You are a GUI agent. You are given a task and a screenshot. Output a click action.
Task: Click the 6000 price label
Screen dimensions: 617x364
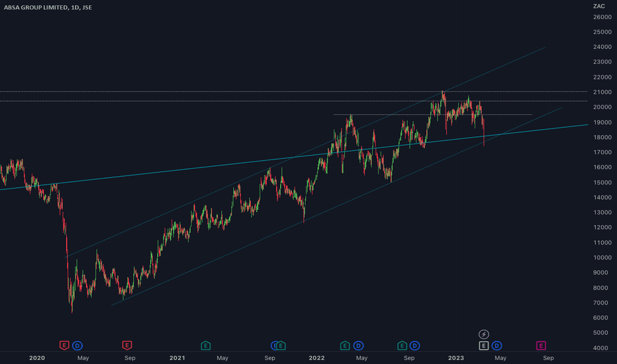(602, 318)
